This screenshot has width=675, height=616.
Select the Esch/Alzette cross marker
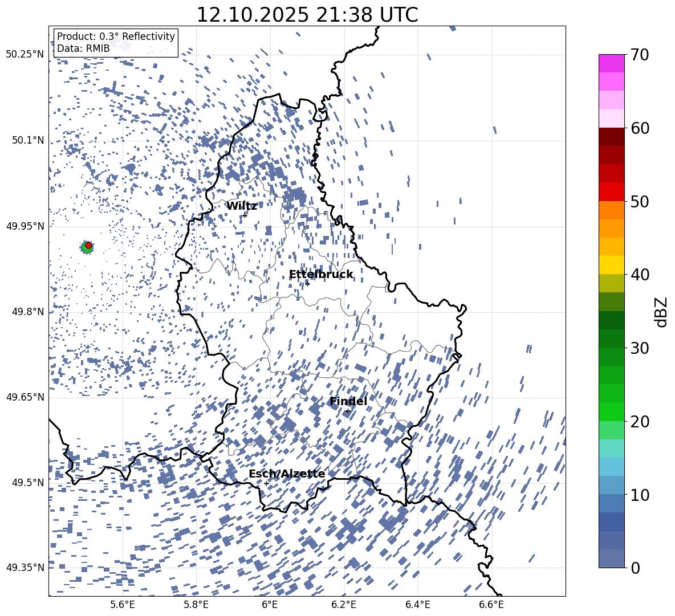tap(266, 483)
